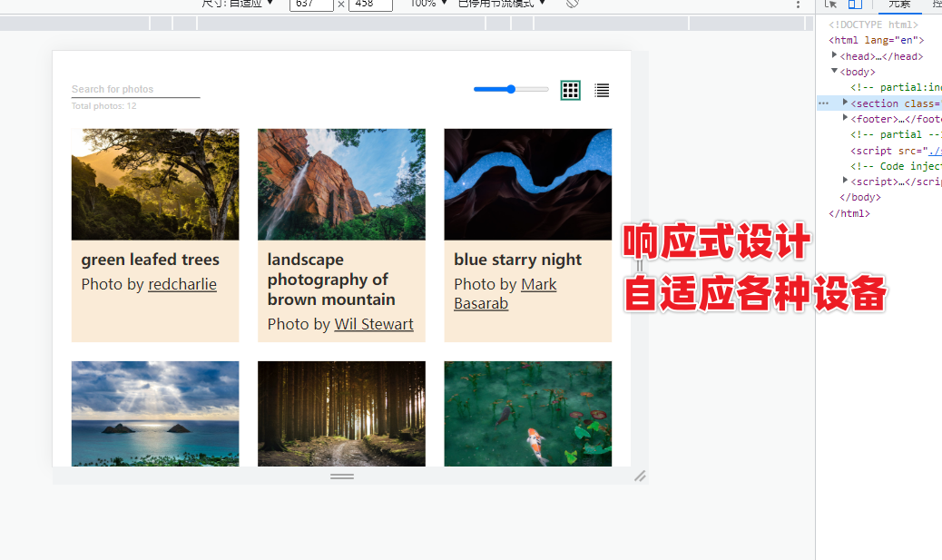Follow the Wil Stewart photographer link
This screenshot has width=942, height=560.
374,324
